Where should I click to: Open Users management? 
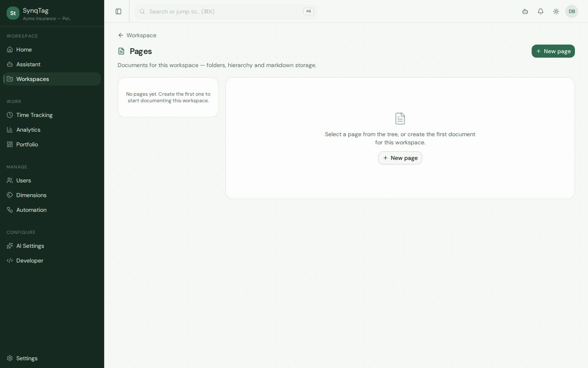click(52, 180)
